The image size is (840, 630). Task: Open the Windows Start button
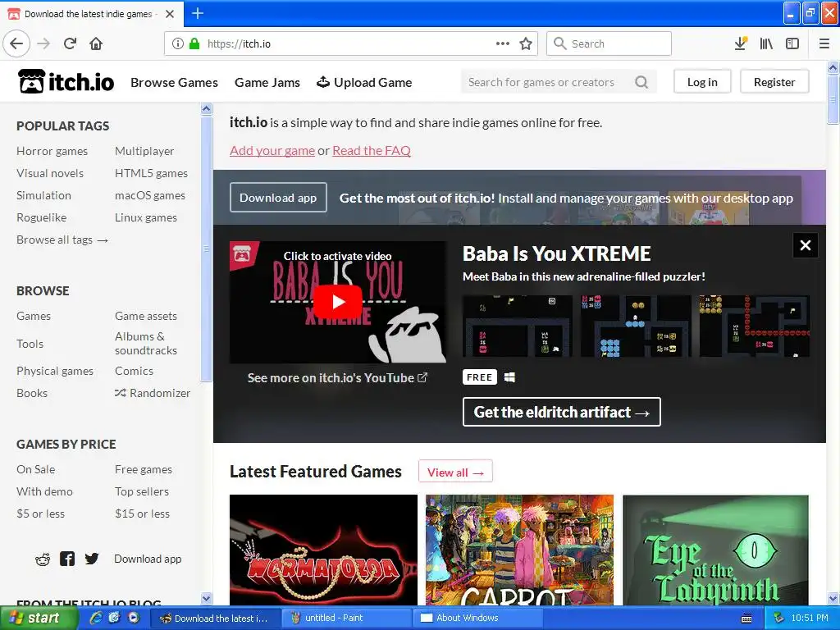click(x=38, y=619)
